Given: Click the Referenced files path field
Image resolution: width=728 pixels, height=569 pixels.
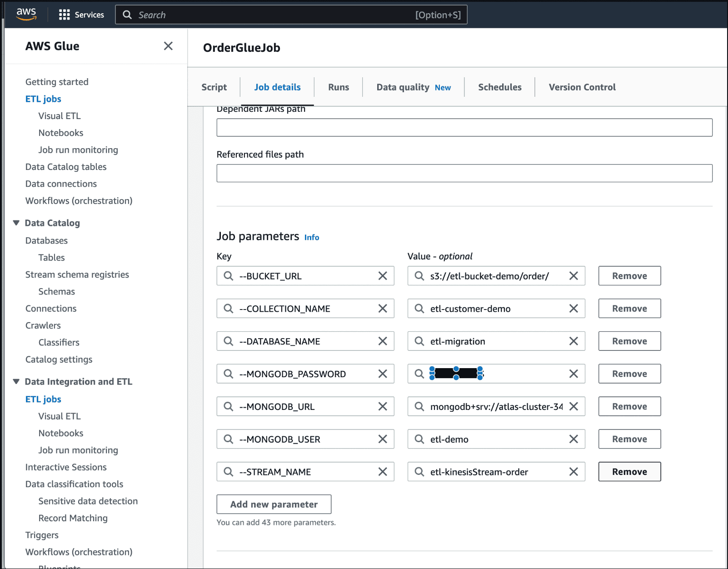Looking at the screenshot, I should [464, 173].
